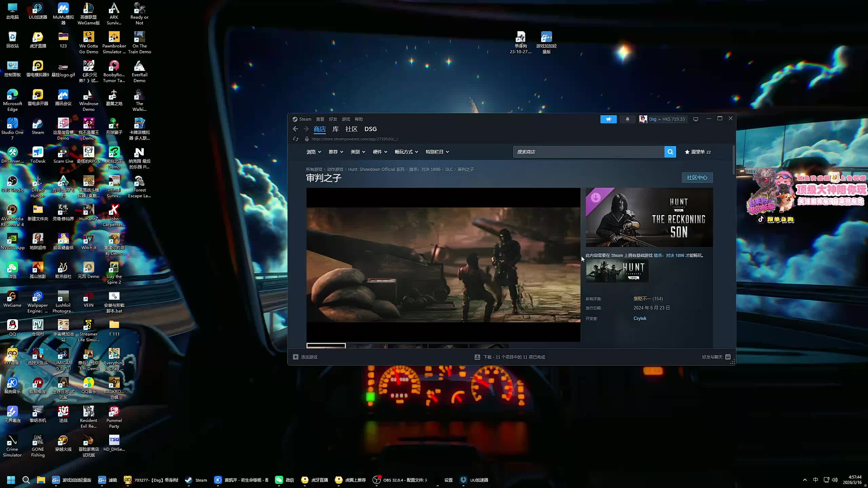Expand the 类别 dropdown menu
Screen dimensions: 868x488
click(358, 152)
